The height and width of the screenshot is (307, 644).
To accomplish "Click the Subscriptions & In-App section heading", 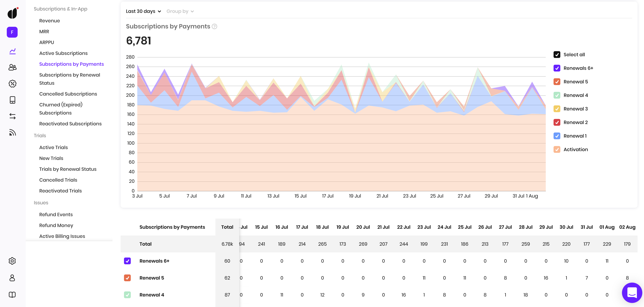I will click(60, 9).
